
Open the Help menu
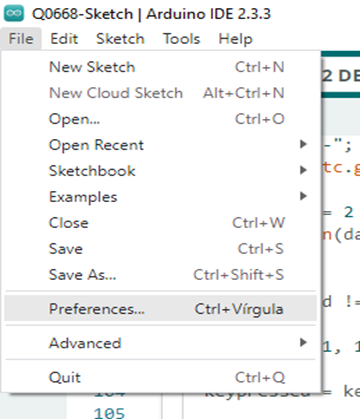point(235,39)
